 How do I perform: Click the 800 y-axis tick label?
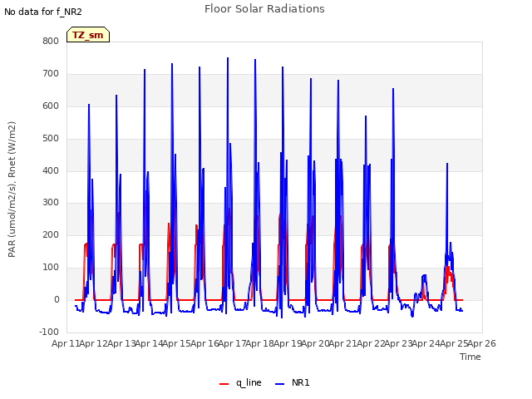click(51, 42)
